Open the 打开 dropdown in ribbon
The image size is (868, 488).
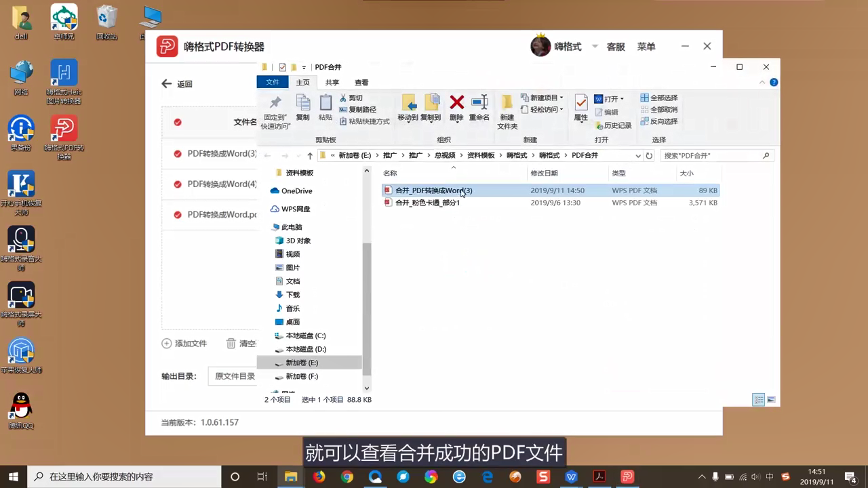coord(609,98)
